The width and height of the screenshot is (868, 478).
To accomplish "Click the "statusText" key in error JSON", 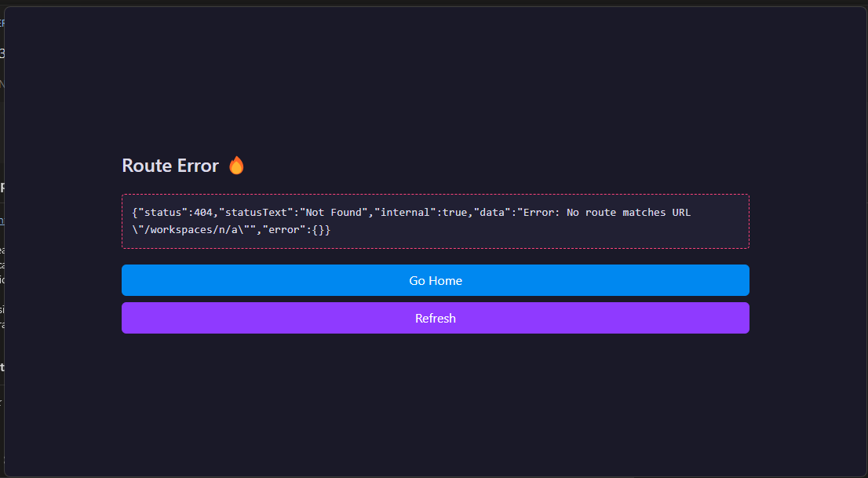I will (257, 213).
